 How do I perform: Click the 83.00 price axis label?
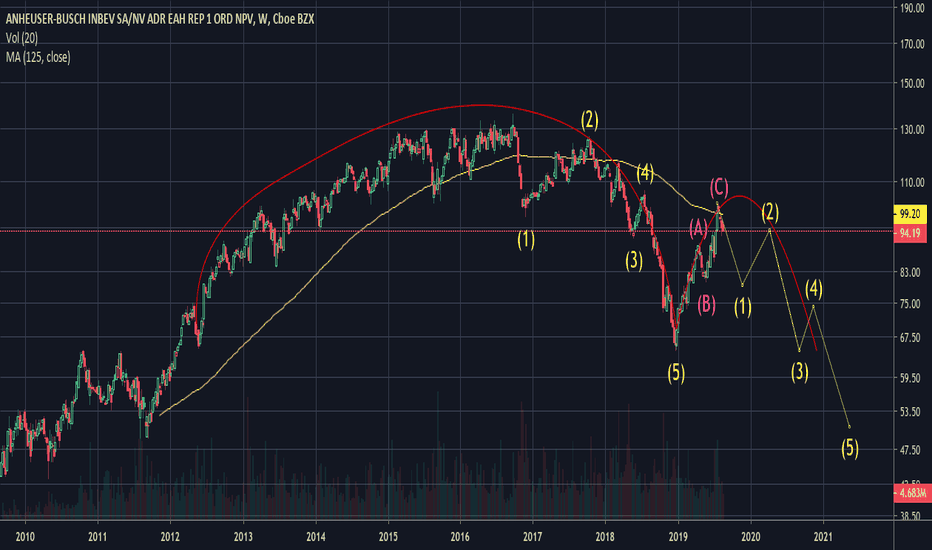[x=910, y=272]
